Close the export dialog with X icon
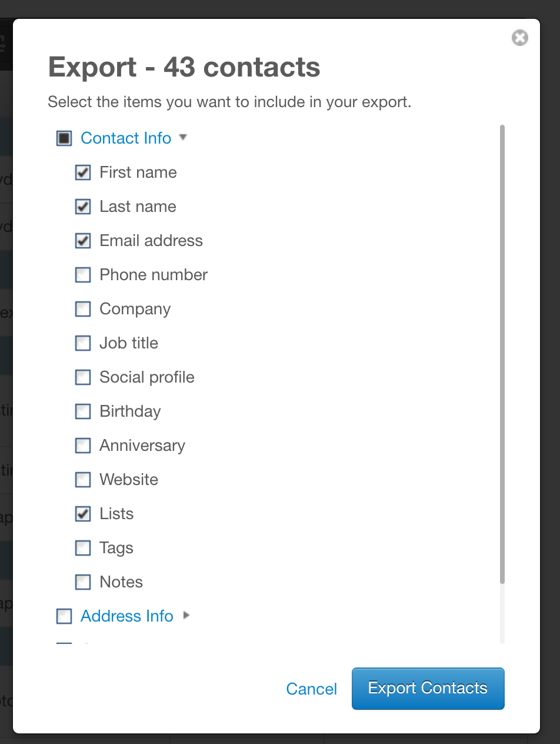This screenshot has height=744, width=560. point(519,38)
